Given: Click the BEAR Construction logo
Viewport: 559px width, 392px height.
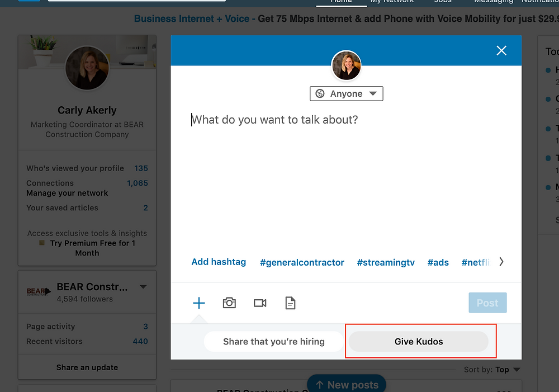Looking at the screenshot, I should [39, 291].
